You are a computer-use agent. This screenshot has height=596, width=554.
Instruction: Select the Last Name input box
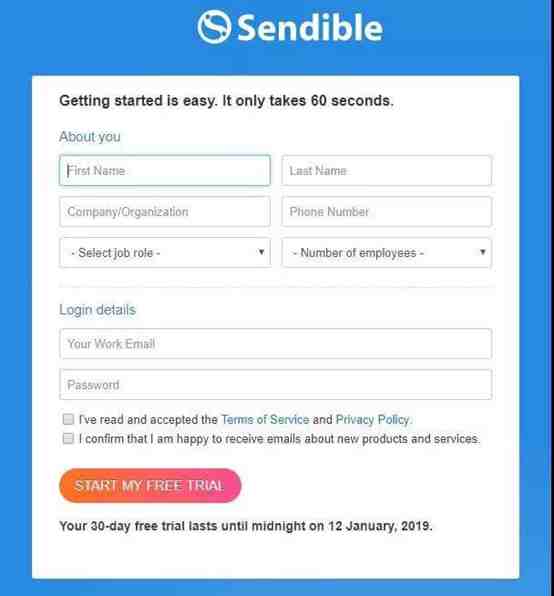pos(386,171)
